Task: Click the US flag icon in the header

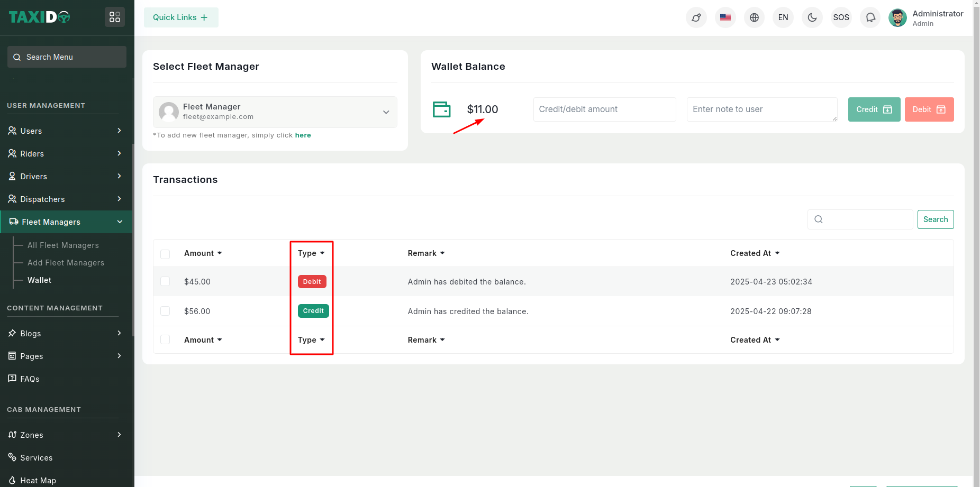Action: pos(725,17)
